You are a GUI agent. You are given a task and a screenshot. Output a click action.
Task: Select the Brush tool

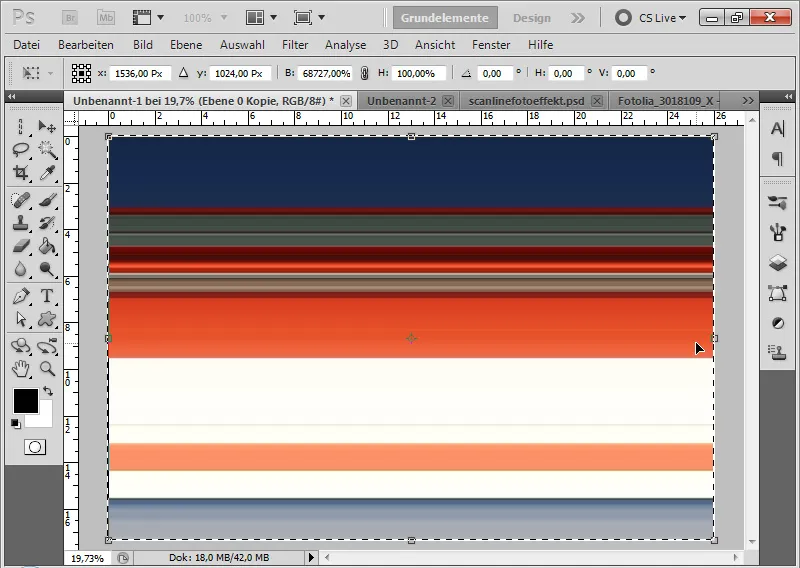click(47, 200)
